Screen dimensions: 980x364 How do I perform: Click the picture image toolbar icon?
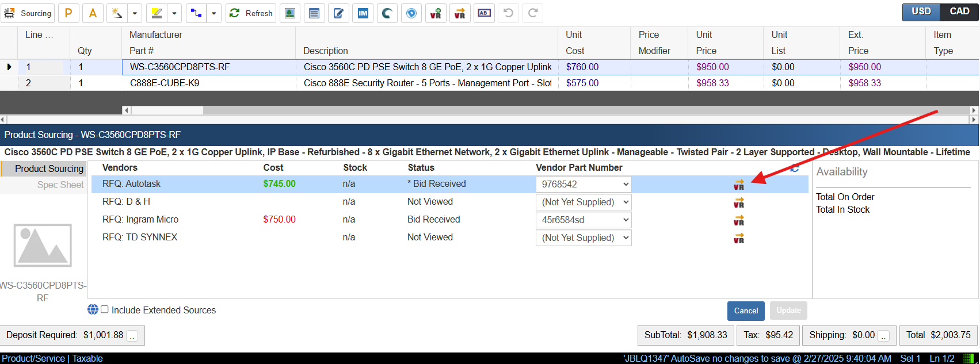coord(290,13)
